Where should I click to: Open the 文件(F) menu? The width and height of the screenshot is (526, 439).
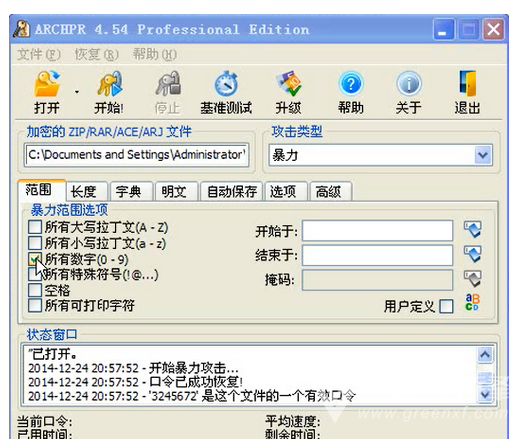coord(39,54)
